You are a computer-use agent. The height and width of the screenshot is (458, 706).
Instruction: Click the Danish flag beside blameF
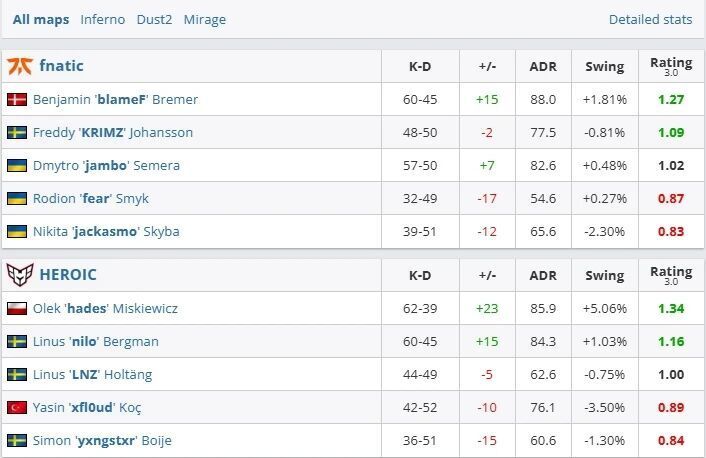pyautogui.click(x=17, y=100)
